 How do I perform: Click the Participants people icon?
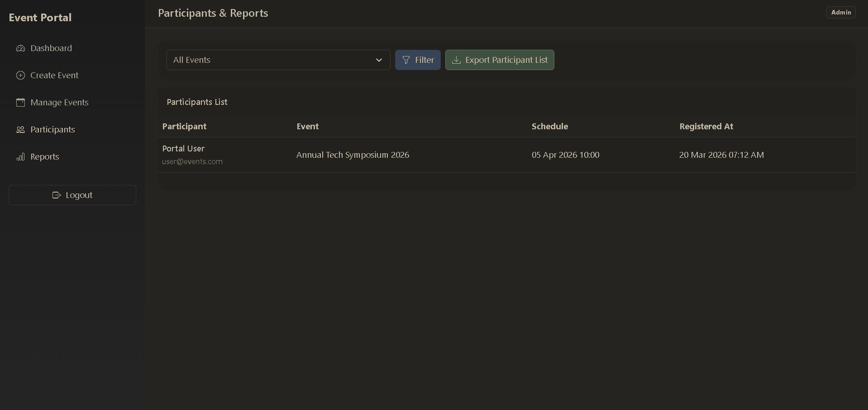pyautogui.click(x=20, y=130)
